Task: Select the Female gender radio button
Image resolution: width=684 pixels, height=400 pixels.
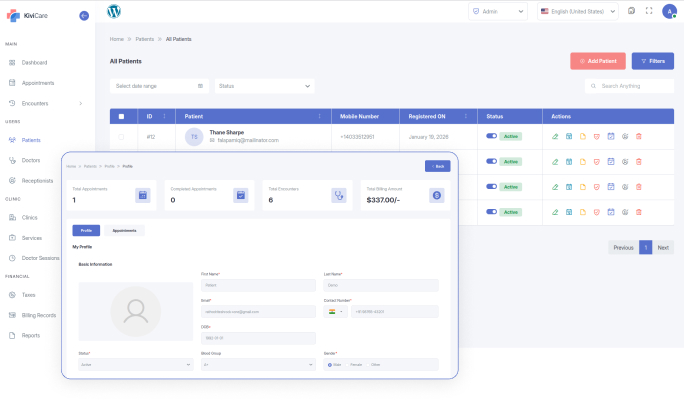Action: (348, 365)
